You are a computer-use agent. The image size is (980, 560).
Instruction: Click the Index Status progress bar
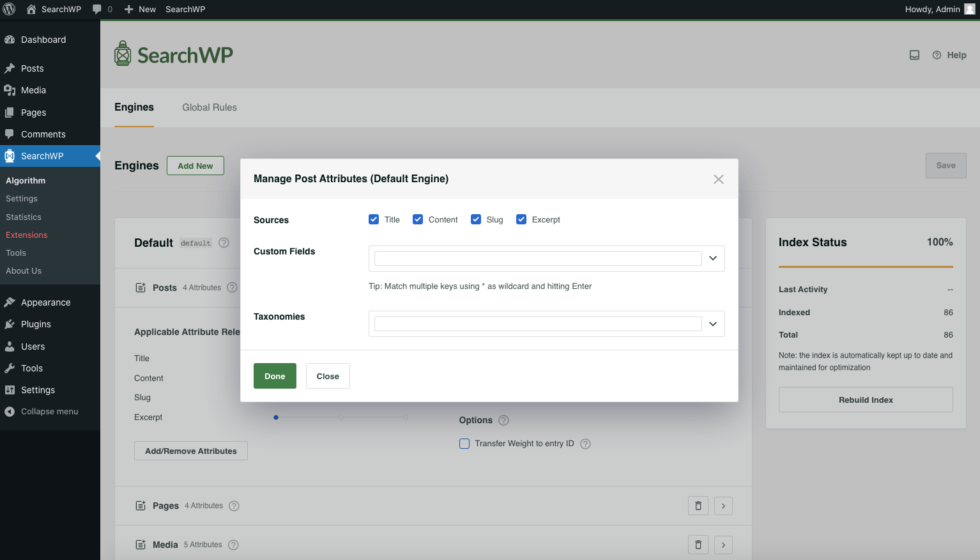click(x=866, y=267)
